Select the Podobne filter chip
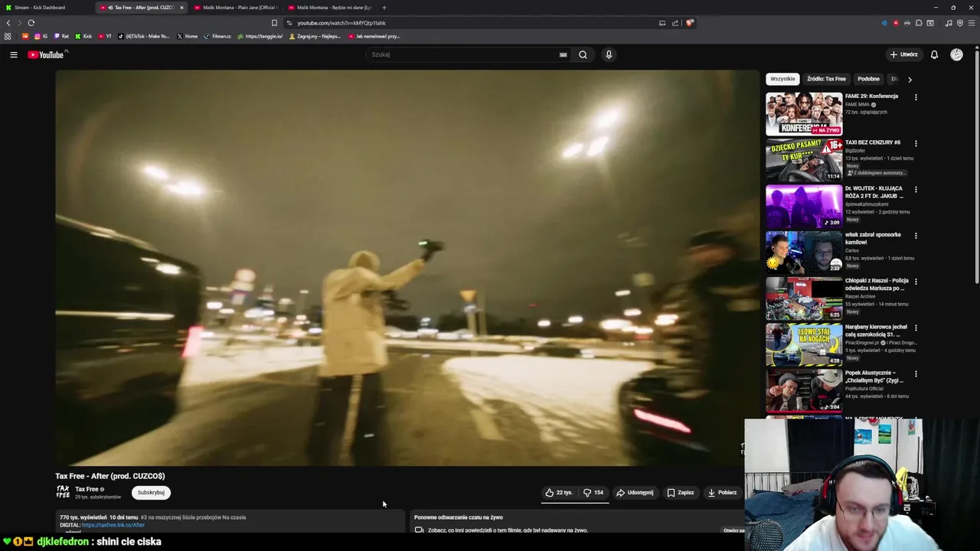The width and height of the screenshot is (980, 551). [x=868, y=79]
